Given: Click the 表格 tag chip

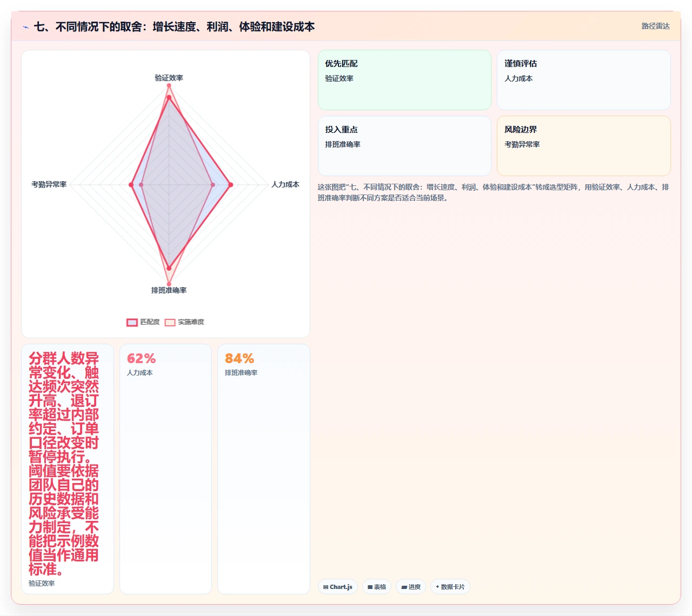Looking at the screenshot, I should [x=377, y=587].
